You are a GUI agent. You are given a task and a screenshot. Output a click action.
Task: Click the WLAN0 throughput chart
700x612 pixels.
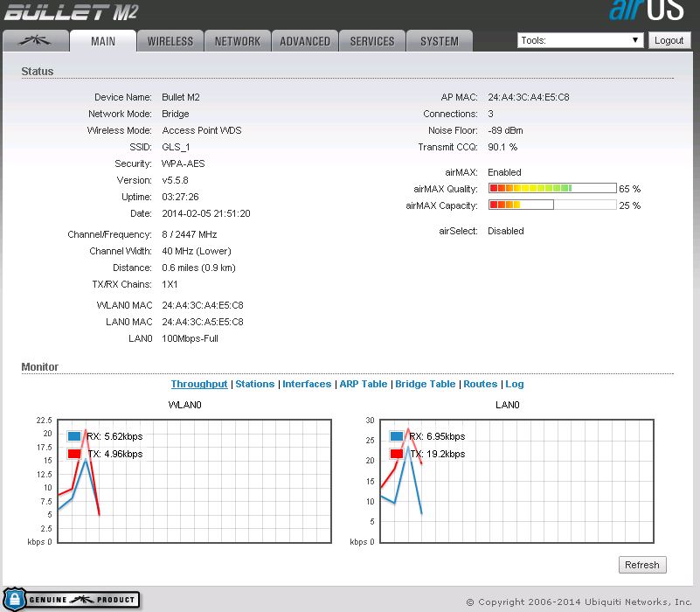click(195, 481)
